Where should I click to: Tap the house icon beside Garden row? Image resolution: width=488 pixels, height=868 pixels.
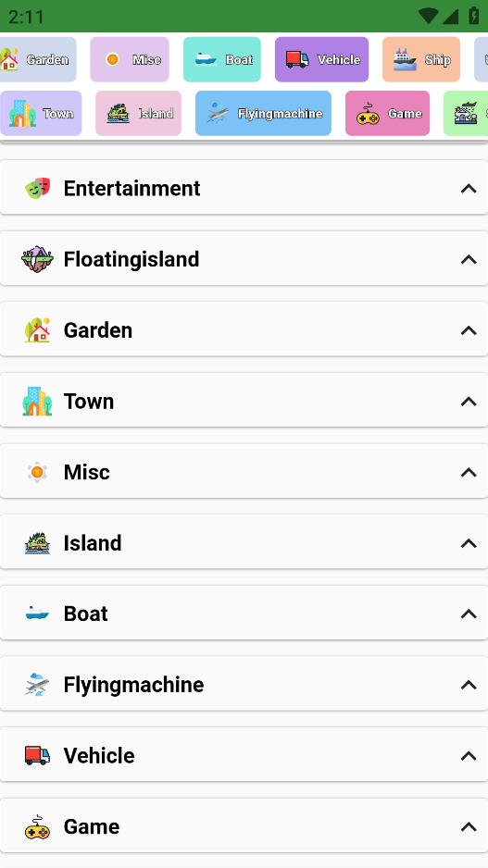tap(37, 330)
